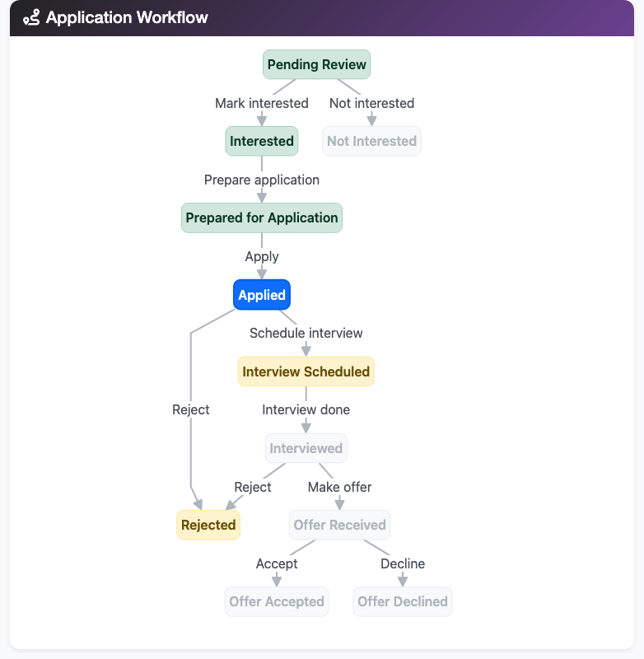Click the greyed Interviewed node
Screen dimensions: 644x659
(x=306, y=448)
